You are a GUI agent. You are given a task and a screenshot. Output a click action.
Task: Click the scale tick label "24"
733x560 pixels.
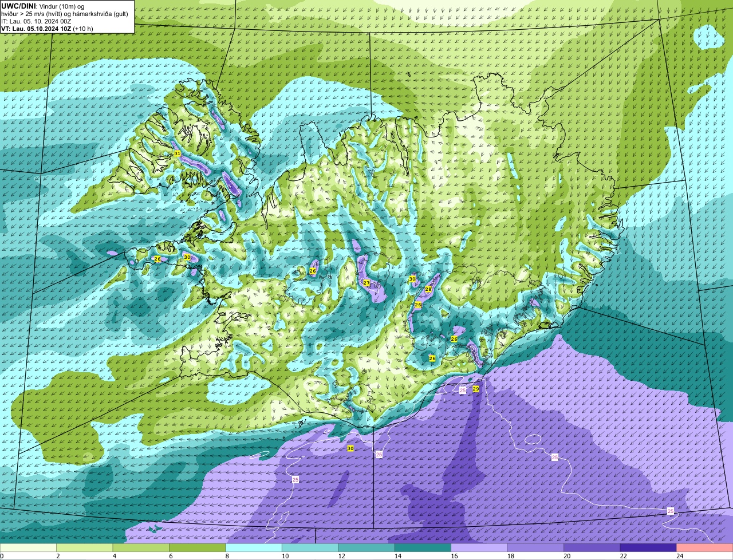(x=679, y=556)
